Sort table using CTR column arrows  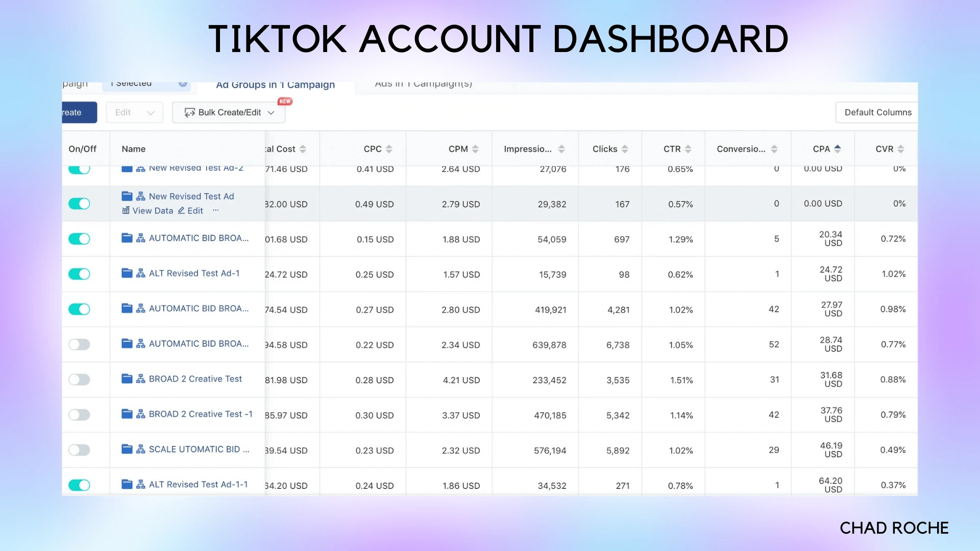688,149
